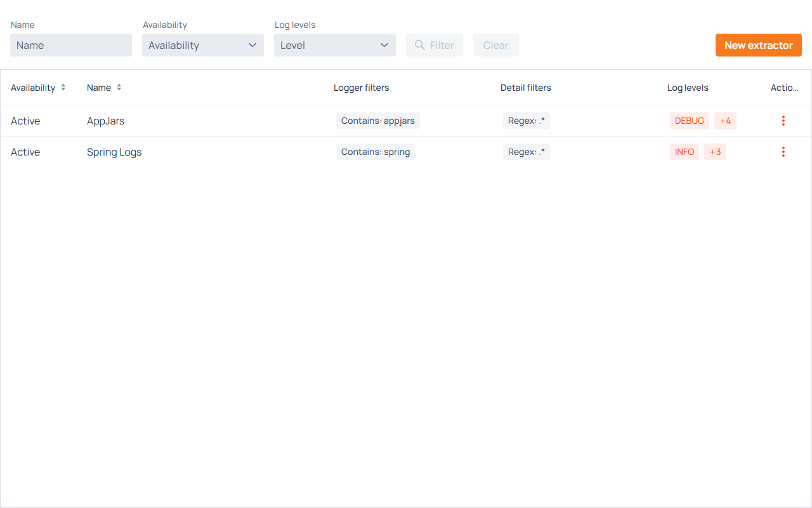Click the Regex detail filter in Spring Logs row
The image size is (812, 508).
click(x=527, y=152)
